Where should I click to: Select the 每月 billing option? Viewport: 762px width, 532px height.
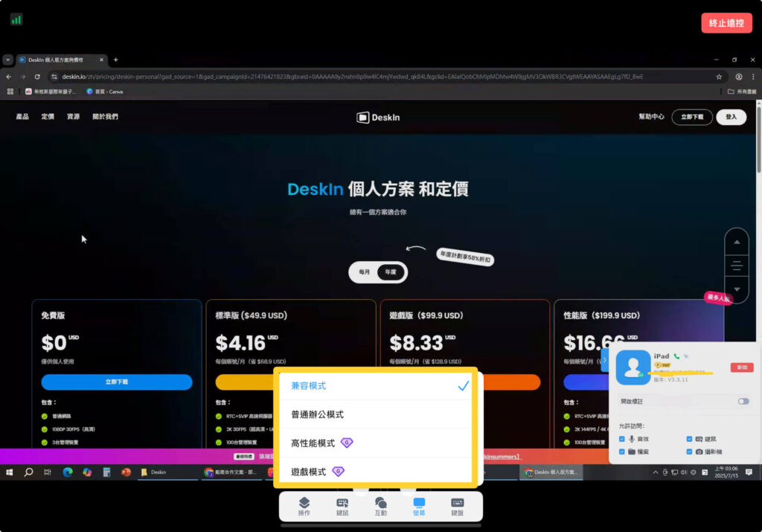tap(365, 272)
